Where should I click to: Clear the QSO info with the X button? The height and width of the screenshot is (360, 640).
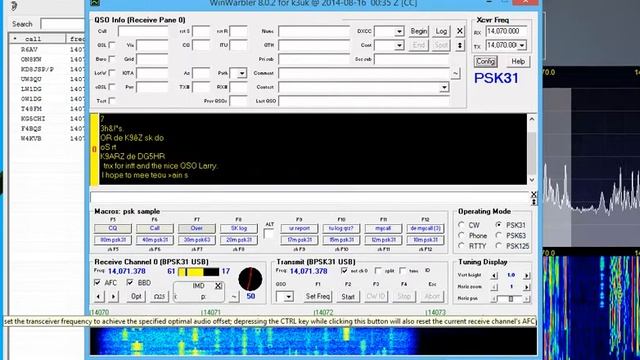460,31
